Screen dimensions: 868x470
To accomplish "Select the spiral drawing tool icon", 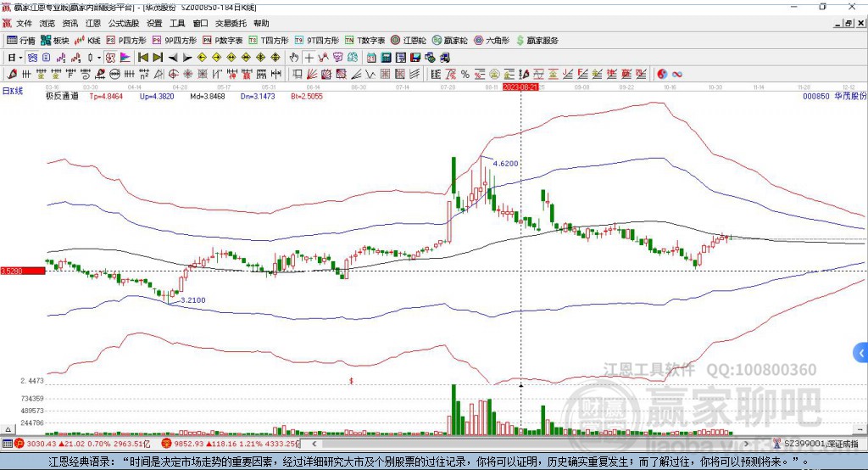I will coord(85,74).
